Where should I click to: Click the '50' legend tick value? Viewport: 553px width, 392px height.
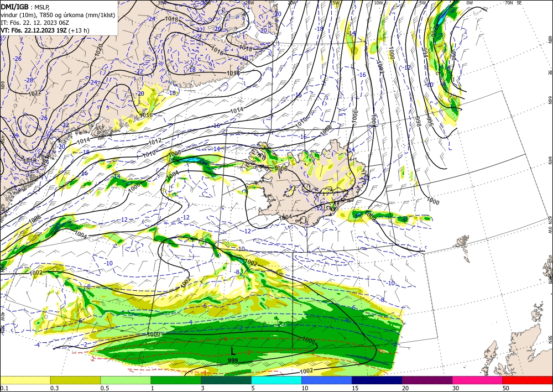pos(506,388)
